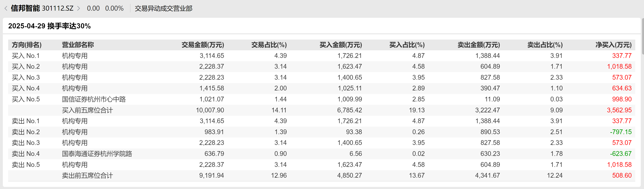Click the vertical scrollbar on the right edge
The width and height of the screenshot is (644, 189).
[x=642, y=37]
